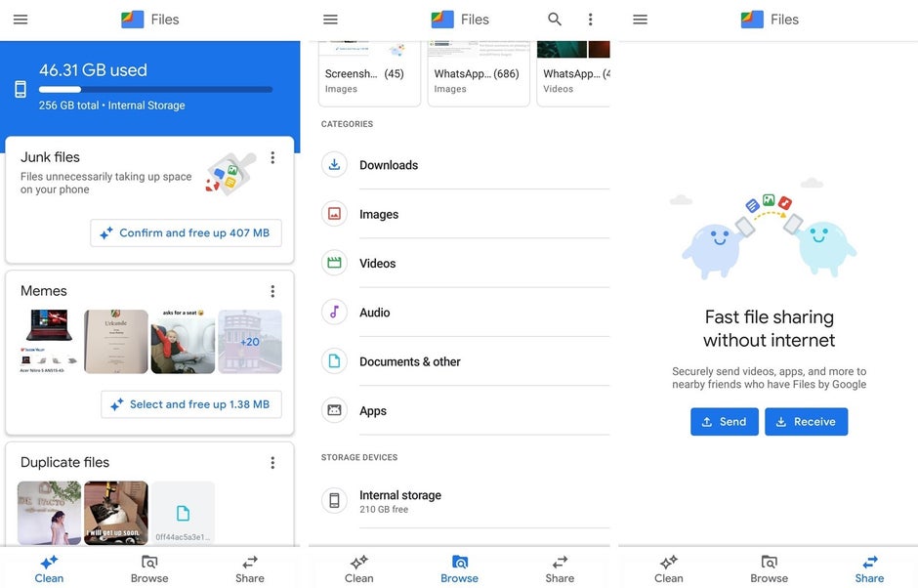Open the Memes card options menu
The width and height of the screenshot is (918, 588).
[x=272, y=290]
